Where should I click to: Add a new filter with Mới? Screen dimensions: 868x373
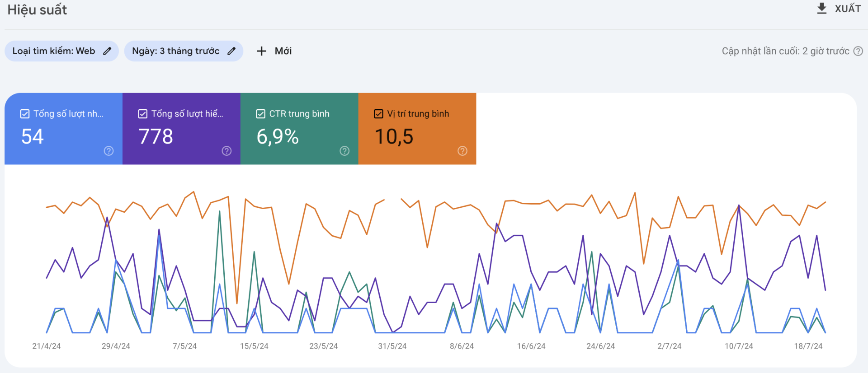[x=283, y=51]
